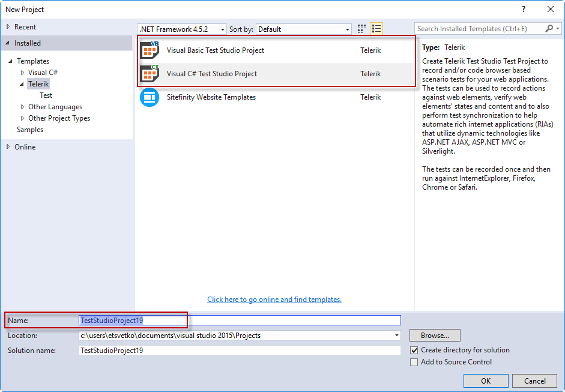Expand the Other Project Types node

[x=22, y=118]
